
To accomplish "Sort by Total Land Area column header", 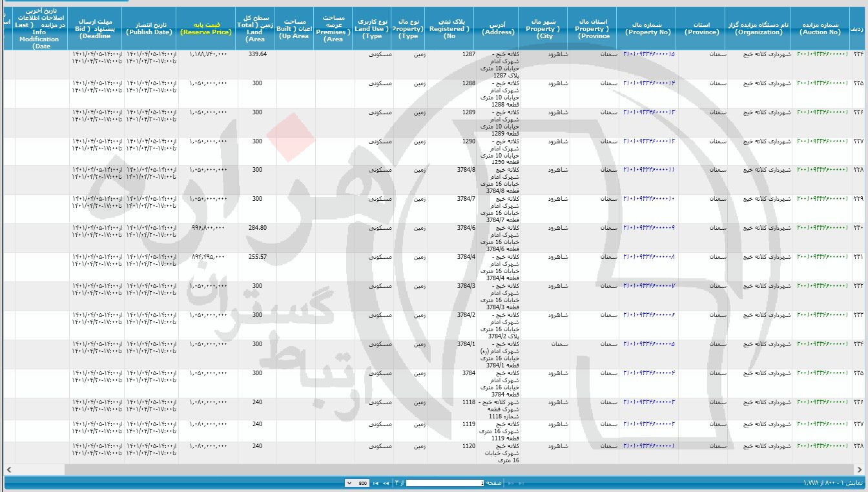I will click(x=255, y=28).
